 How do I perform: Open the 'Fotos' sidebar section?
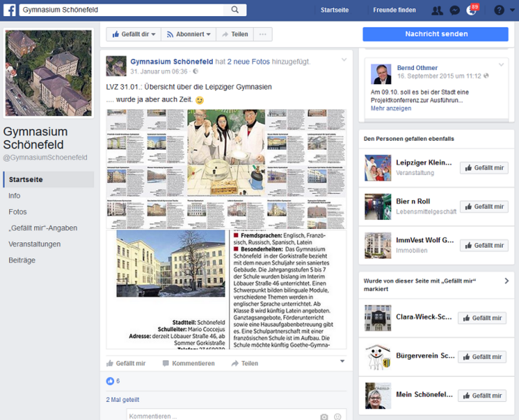(x=18, y=212)
